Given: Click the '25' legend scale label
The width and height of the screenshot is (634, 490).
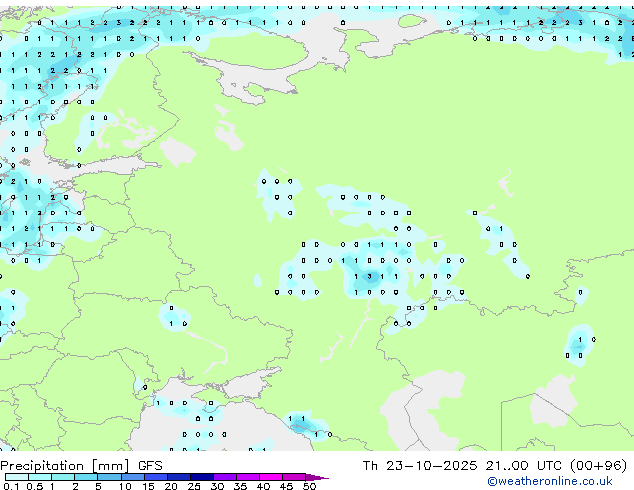Looking at the screenshot, I should pos(194,486).
